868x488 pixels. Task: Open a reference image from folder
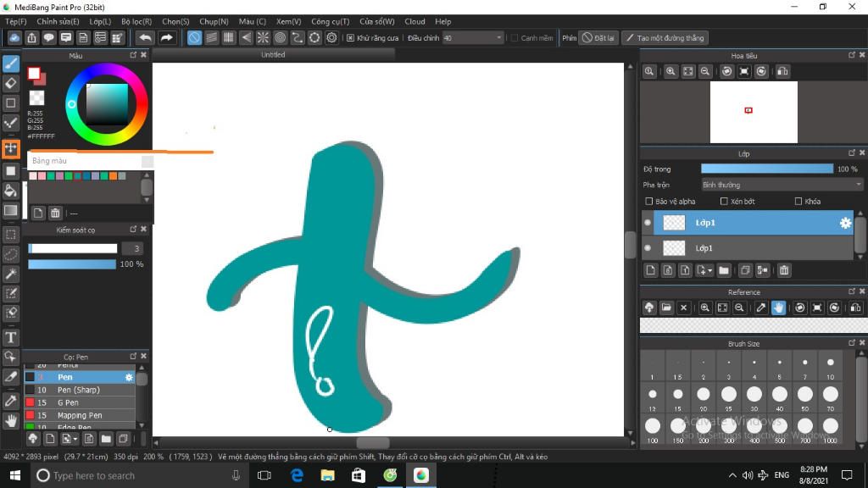pyautogui.click(x=666, y=308)
